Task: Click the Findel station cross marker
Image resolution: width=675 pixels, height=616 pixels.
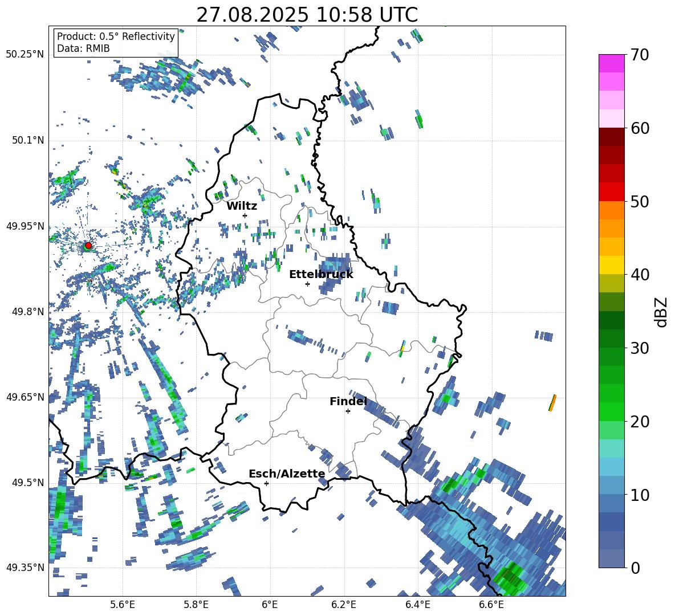Action: coord(348,411)
